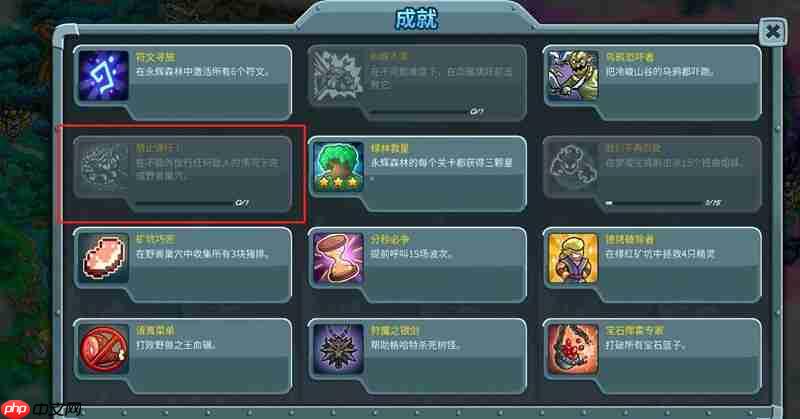Click the glowing blue rune achievement icon

click(x=104, y=76)
